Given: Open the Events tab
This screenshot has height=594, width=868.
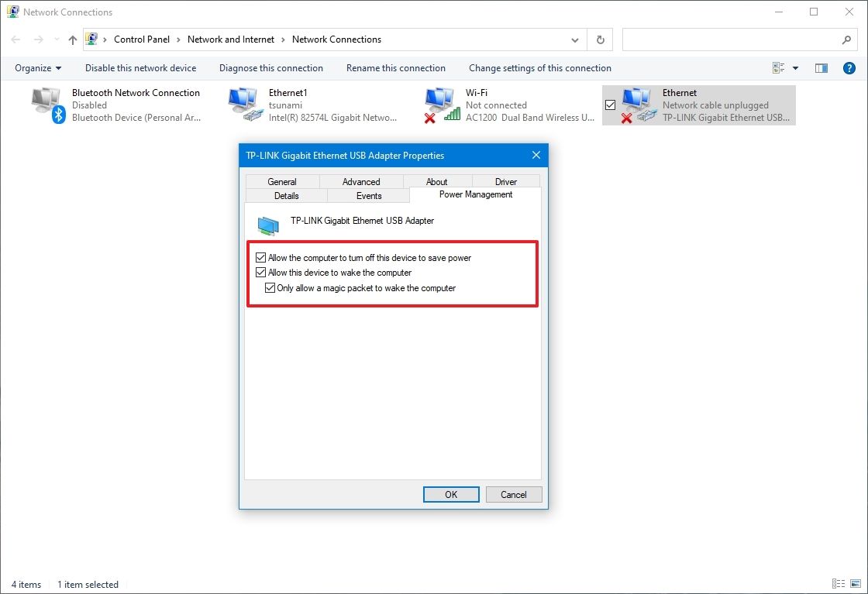Looking at the screenshot, I should click(368, 195).
